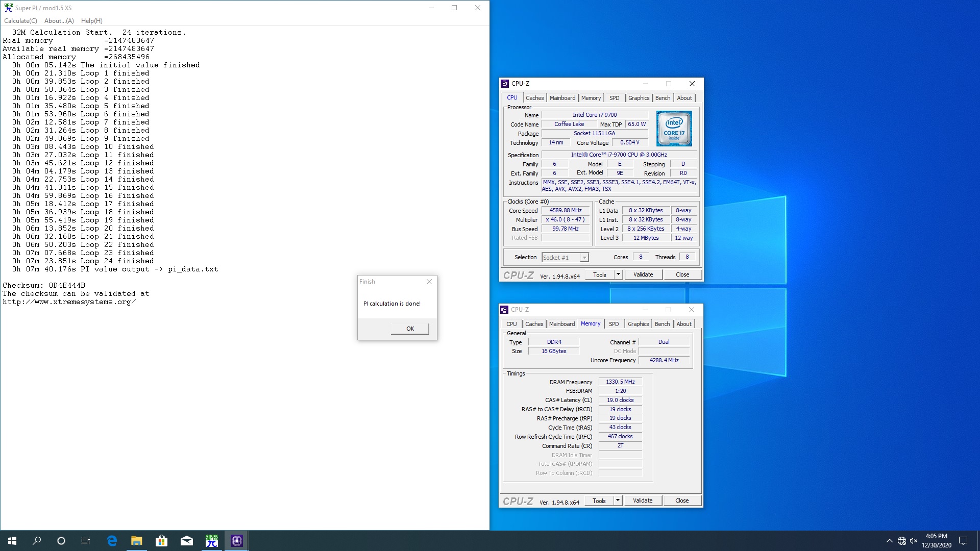
Task: Click Super PI title bar icon
Action: tap(8, 8)
